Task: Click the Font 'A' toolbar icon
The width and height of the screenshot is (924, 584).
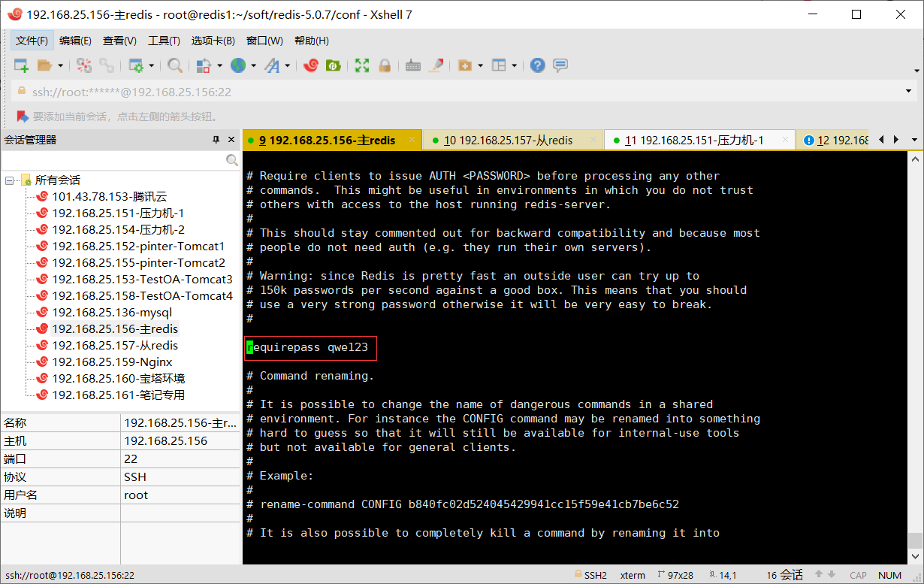Action: pyautogui.click(x=271, y=65)
